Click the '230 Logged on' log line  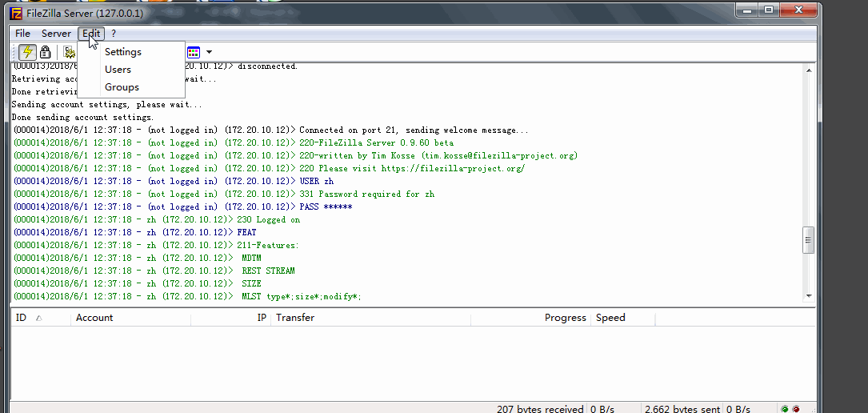pos(157,220)
